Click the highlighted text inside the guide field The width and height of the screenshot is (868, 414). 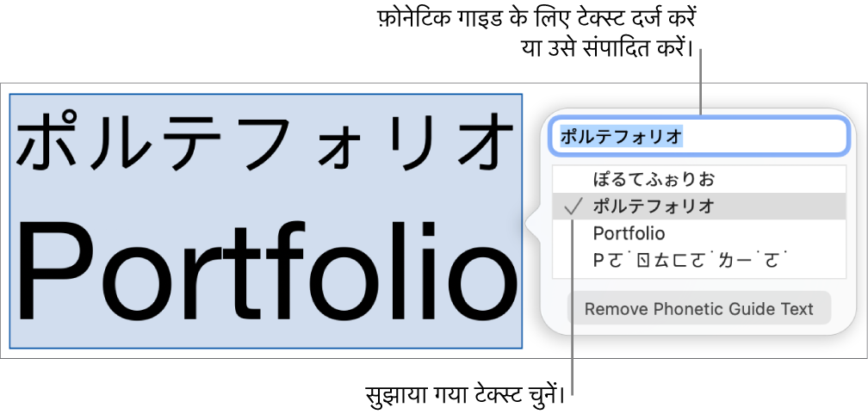(x=622, y=136)
